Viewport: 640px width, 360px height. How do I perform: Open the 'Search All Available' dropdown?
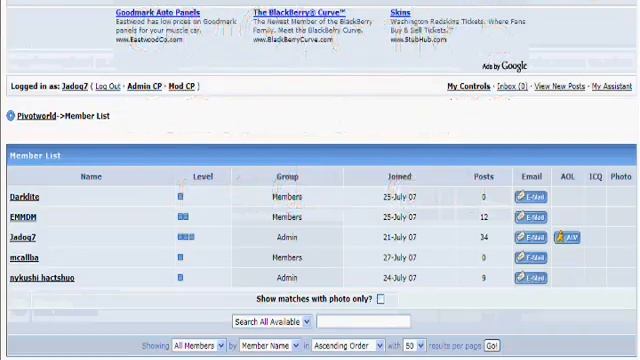pos(272,322)
